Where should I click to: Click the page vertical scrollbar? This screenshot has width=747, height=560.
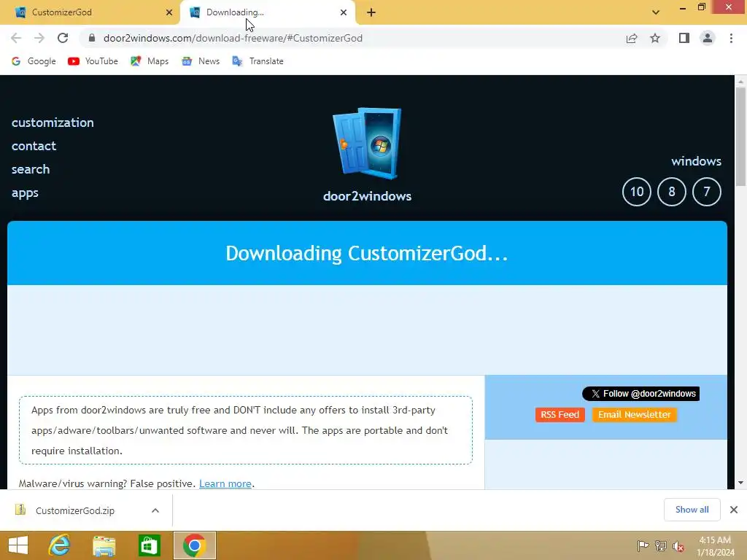click(740, 138)
